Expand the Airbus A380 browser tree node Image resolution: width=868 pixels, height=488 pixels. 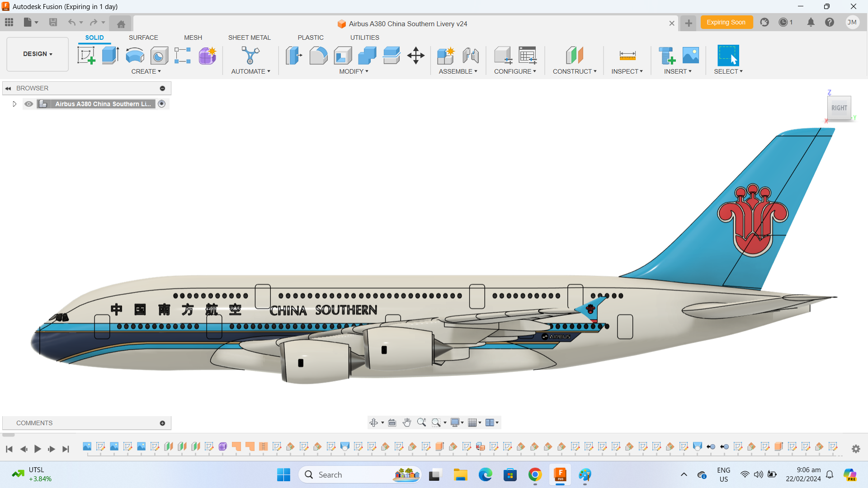tap(14, 104)
